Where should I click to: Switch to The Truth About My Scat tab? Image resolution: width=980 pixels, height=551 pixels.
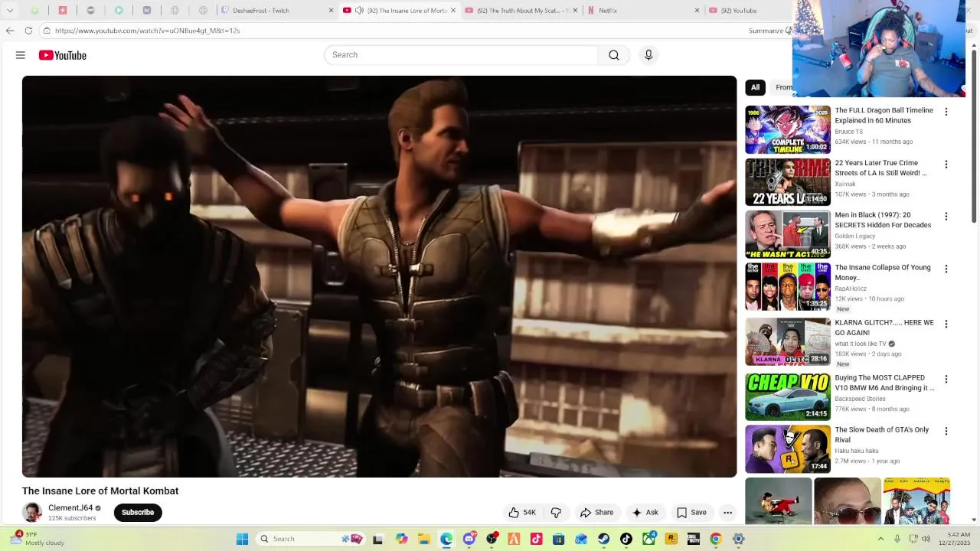point(521,11)
